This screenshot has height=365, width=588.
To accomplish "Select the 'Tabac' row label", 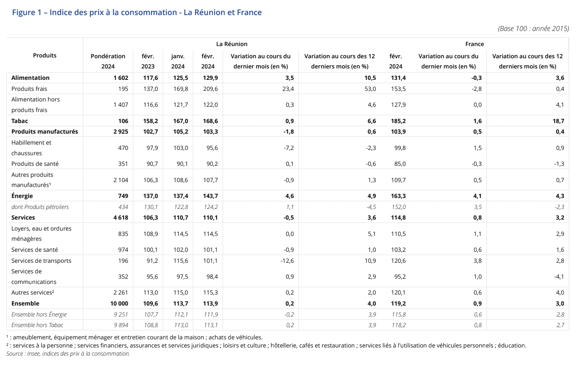I will coord(20,121).
